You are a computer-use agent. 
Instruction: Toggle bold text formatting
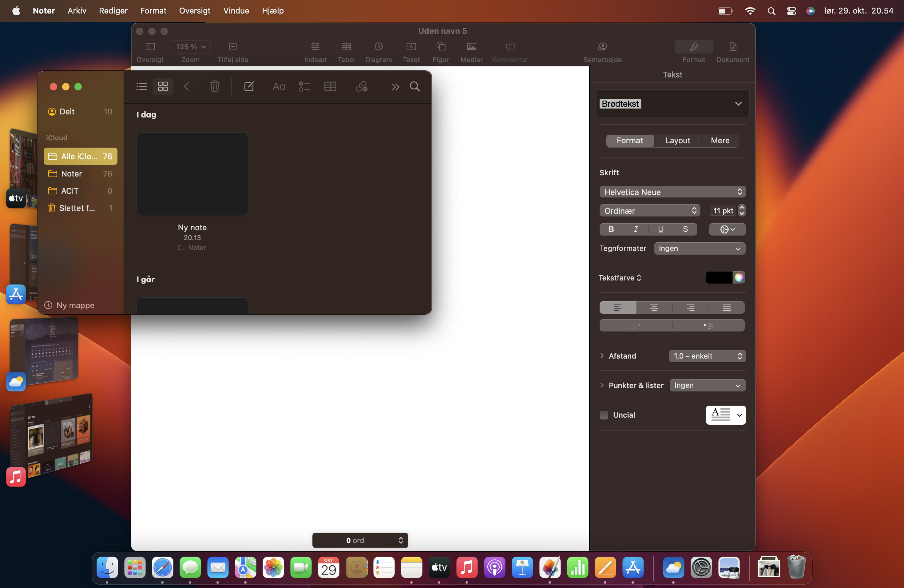tap(611, 229)
